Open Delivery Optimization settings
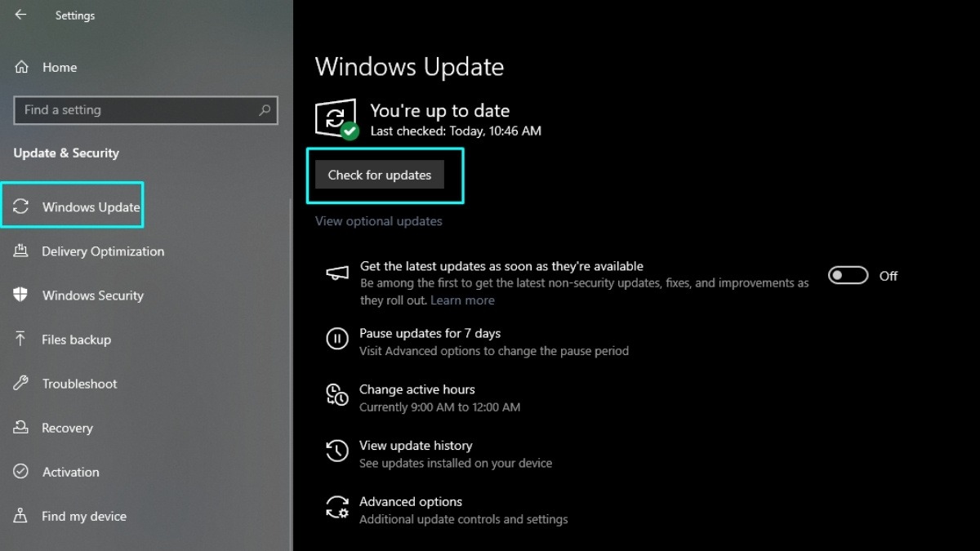The width and height of the screenshot is (980, 551). (103, 251)
